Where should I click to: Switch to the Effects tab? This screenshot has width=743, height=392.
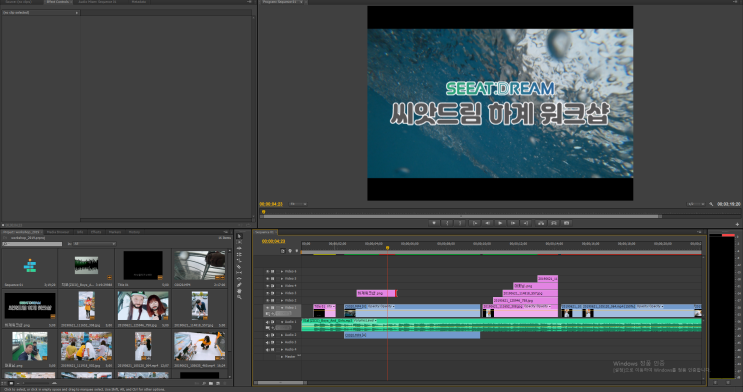(96, 232)
